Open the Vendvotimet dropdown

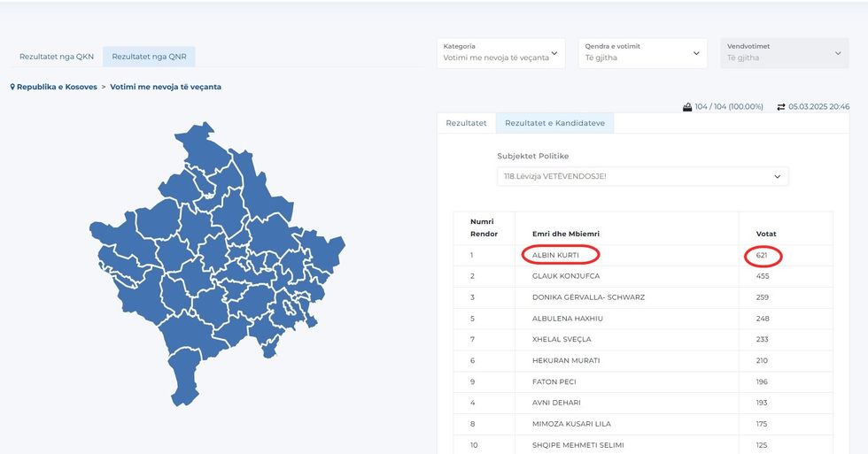[x=784, y=53]
